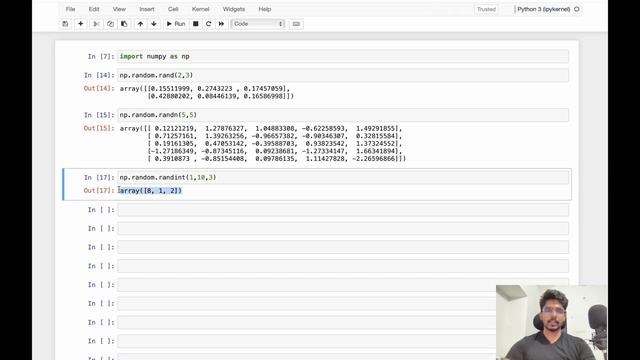Interrupt the kernel with stop icon
The height and width of the screenshot is (360, 640).
[x=196, y=24]
